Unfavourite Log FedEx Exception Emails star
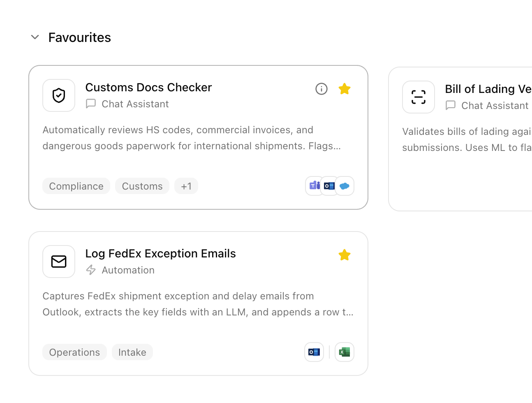Viewport: 532px width, 403px height. pos(345,255)
